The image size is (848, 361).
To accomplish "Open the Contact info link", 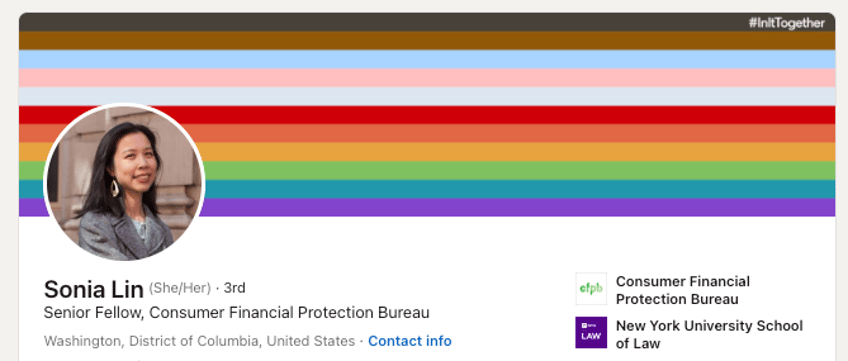I will (409, 341).
